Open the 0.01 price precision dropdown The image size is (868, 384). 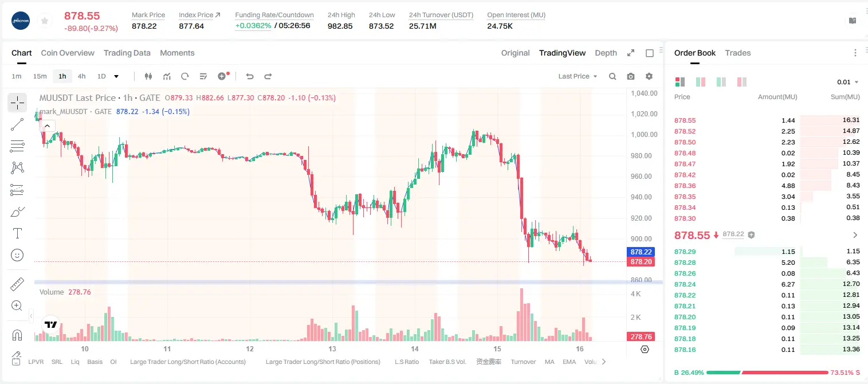click(x=848, y=82)
